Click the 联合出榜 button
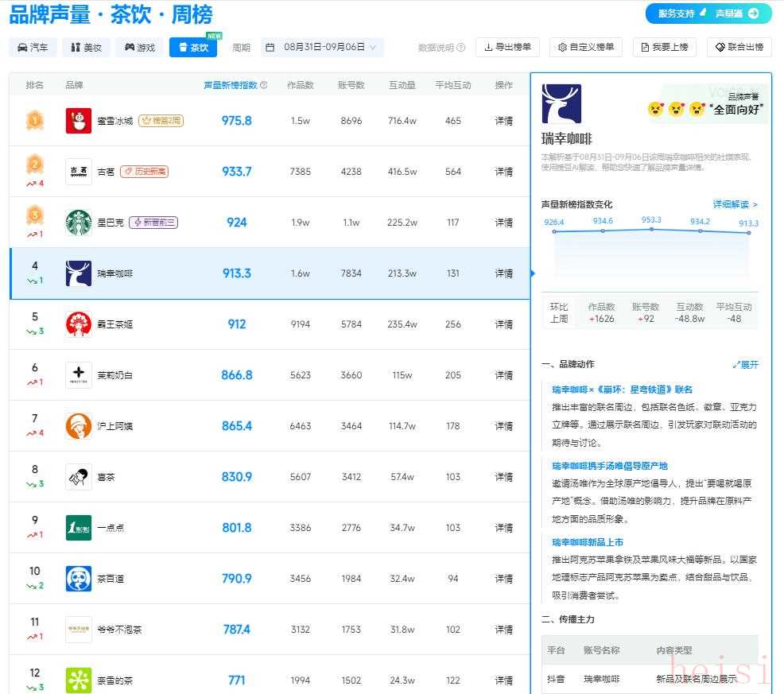The image size is (784, 694). click(739, 48)
